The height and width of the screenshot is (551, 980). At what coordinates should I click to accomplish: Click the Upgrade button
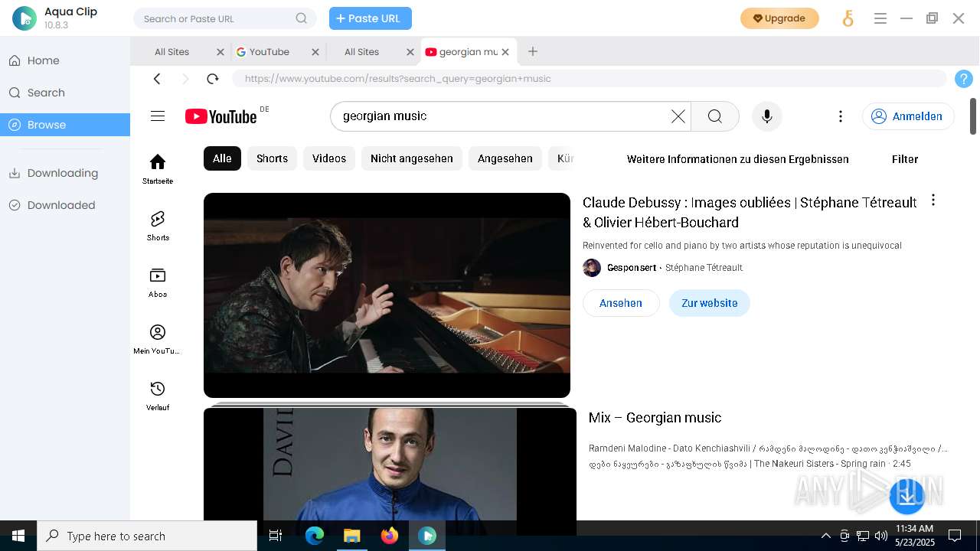[779, 18]
